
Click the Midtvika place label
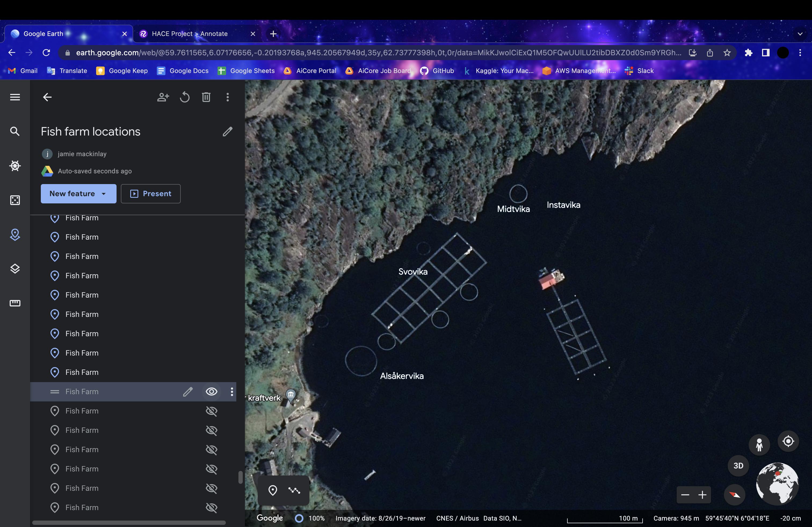513,209
